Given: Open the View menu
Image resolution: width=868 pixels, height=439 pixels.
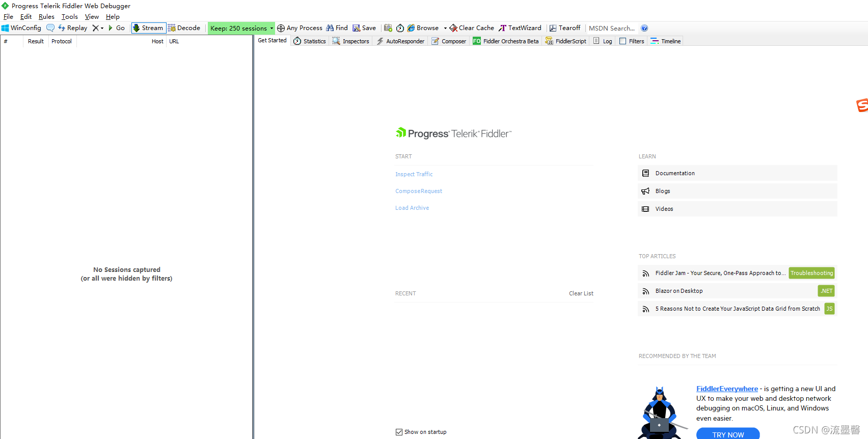Looking at the screenshot, I should coord(92,17).
